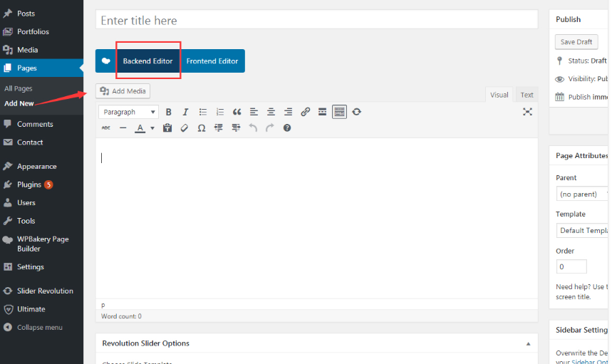Apply blockquote formatting

(237, 112)
